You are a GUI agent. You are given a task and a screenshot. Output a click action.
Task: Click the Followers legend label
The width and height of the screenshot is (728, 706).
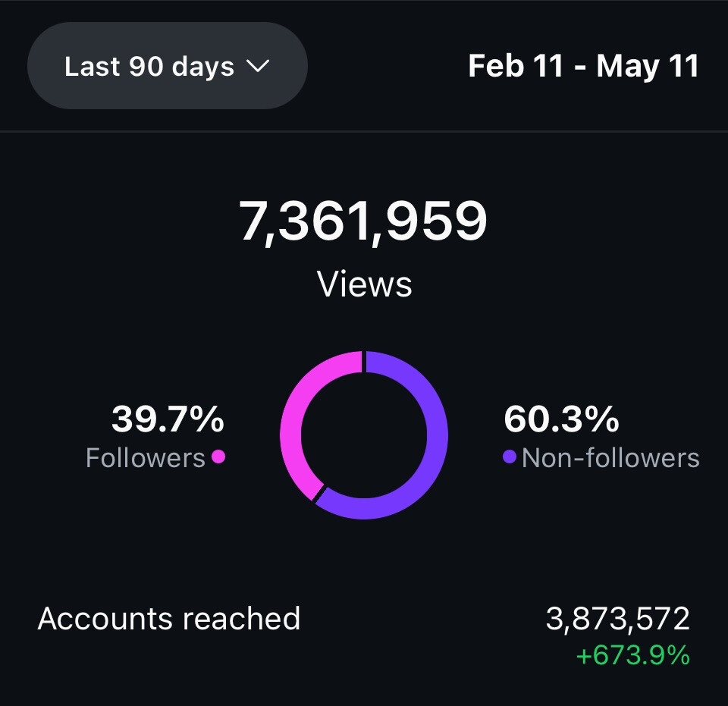click(146, 458)
